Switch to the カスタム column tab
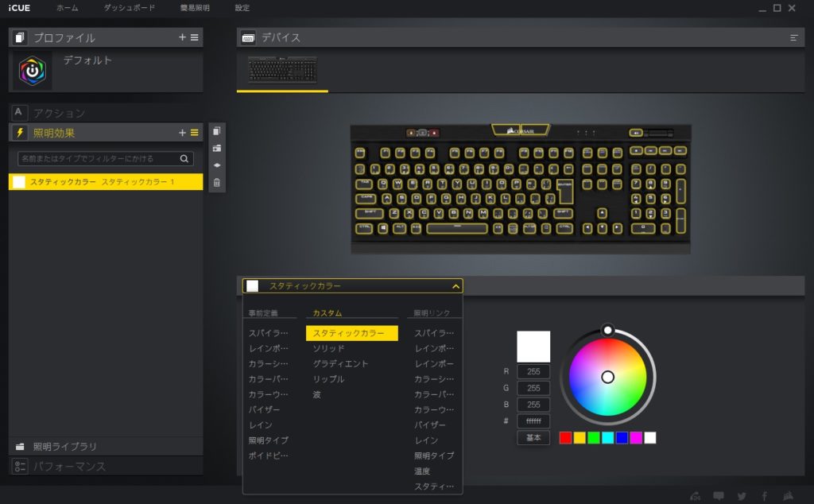The width and height of the screenshot is (814, 504). click(327, 313)
